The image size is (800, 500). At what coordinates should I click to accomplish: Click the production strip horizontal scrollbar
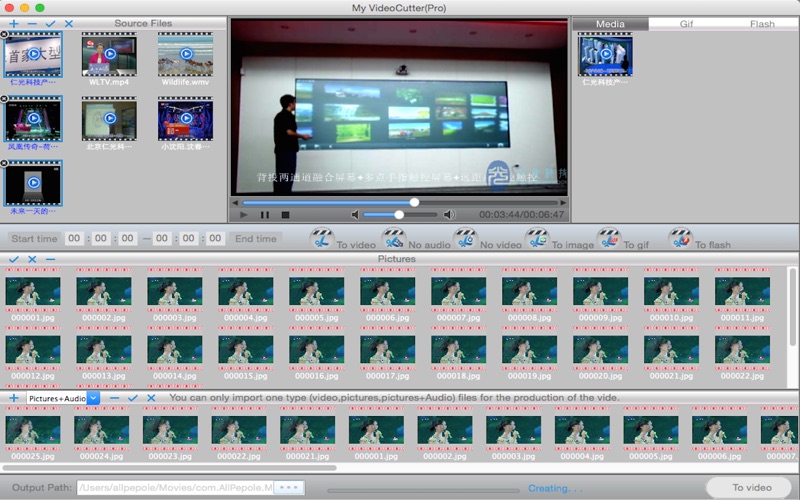[169, 467]
